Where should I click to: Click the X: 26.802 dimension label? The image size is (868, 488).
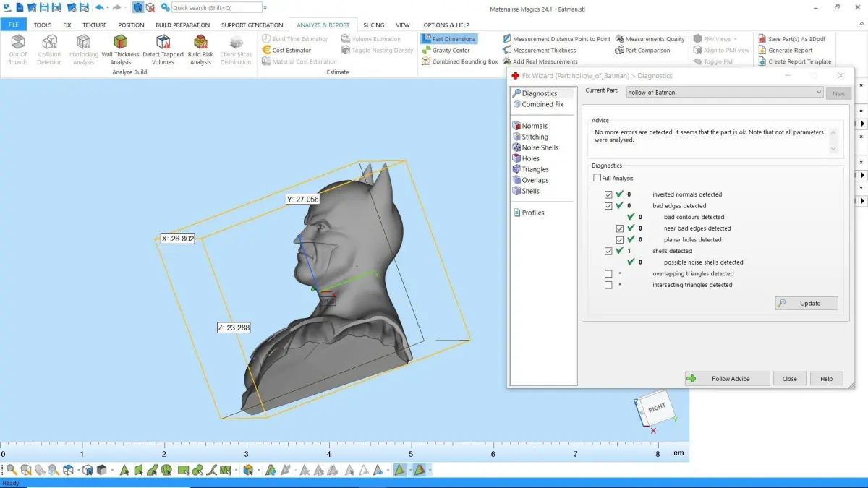[178, 238]
